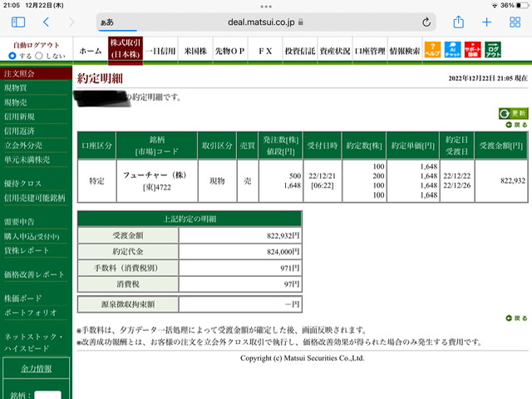
Task: Click the deal.matsui.co.jp address bar
Action: [266, 22]
